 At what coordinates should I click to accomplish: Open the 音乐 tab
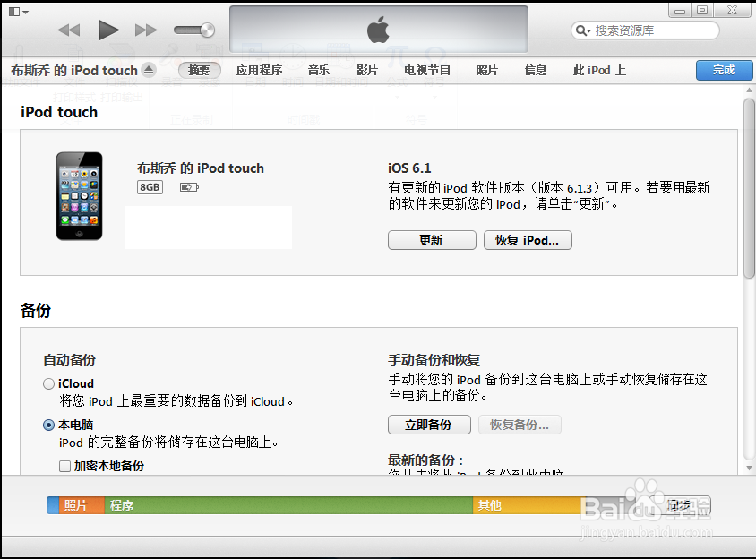coord(319,71)
